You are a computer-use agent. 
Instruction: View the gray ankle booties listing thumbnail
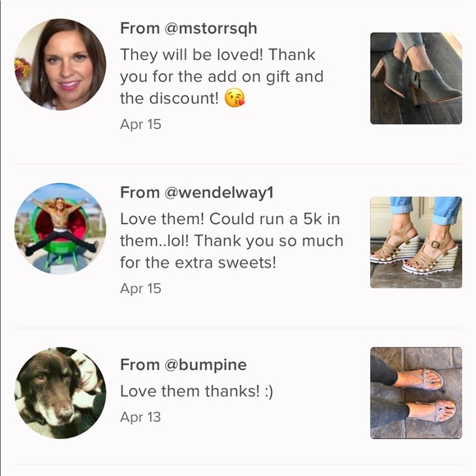[x=416, y=78]
